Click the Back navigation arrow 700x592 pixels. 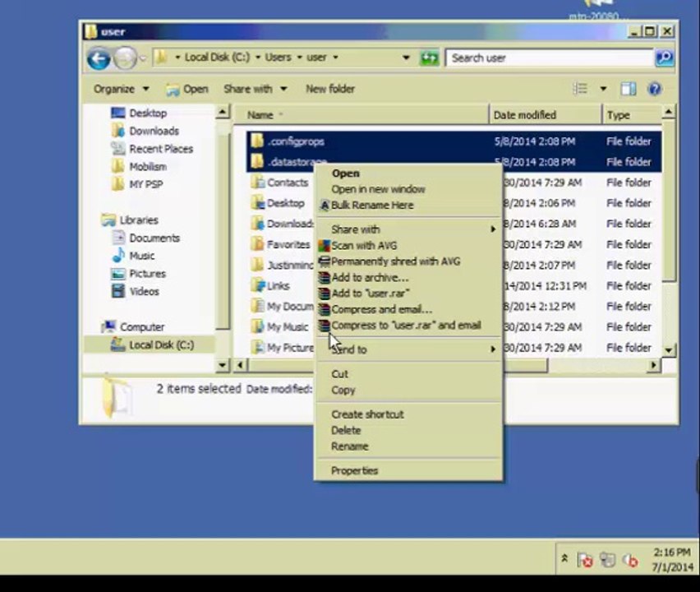[x=99, y=58]
